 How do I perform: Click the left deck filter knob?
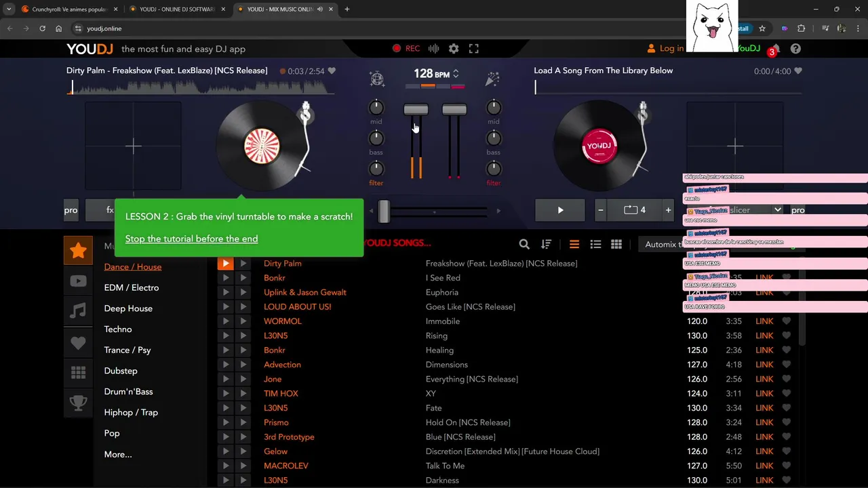coord(376,169)
